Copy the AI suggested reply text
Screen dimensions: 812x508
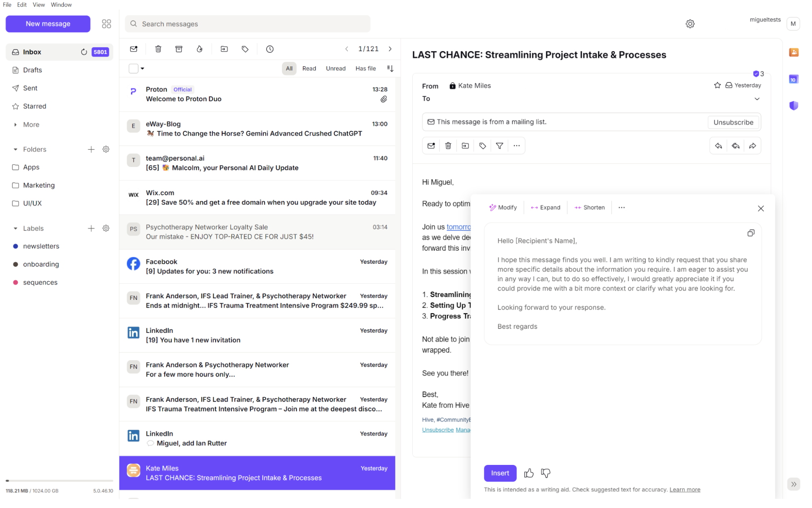pos(751,232)
